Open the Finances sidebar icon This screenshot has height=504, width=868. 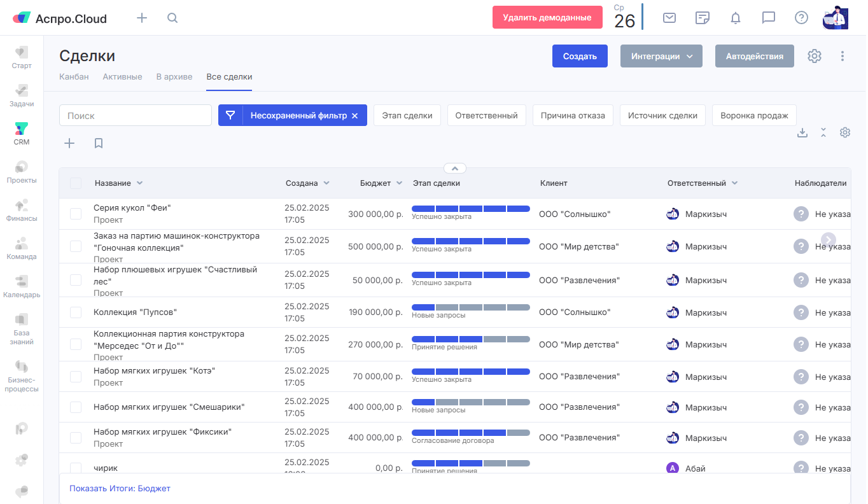point(22,210)
